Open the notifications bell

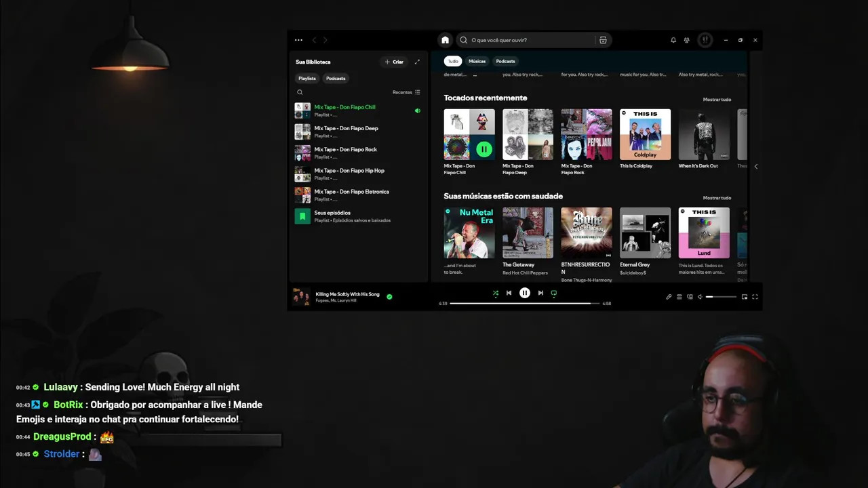tap(673, 40)
